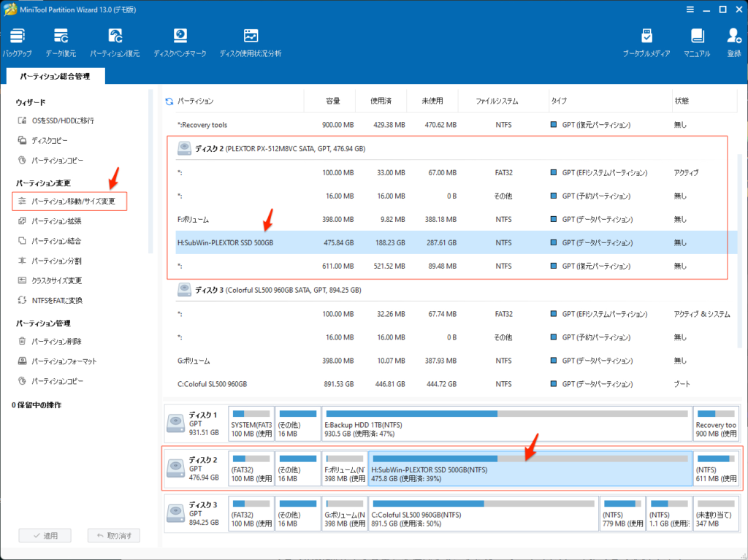The width and height of the screenshot is (748, 560).
Task: Select H:SubWin-PLEXTOR SSD 500GB row
Action: 225,243
